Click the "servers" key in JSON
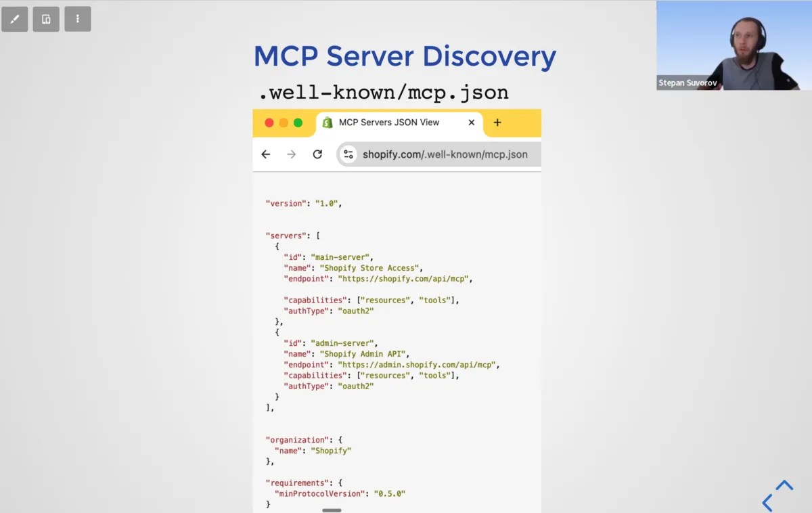 coord(286,236)
